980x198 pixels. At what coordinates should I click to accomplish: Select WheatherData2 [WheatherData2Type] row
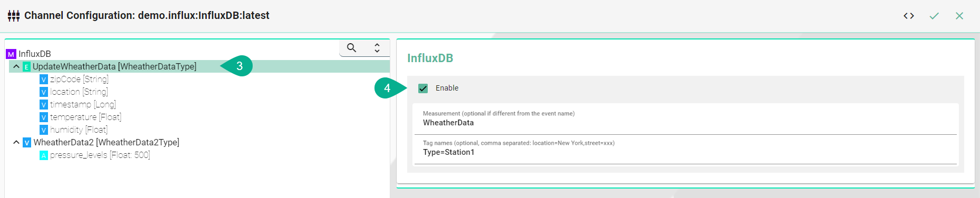107,142
